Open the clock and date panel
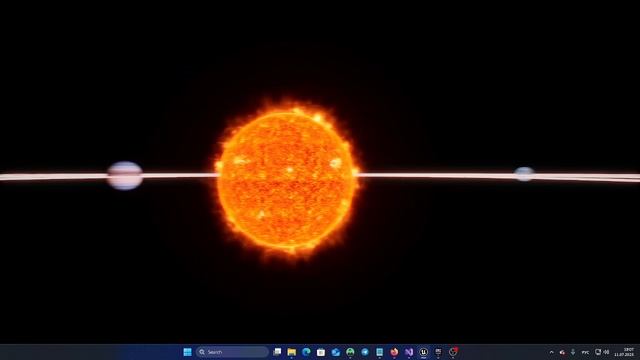 (x=624, y=352)
